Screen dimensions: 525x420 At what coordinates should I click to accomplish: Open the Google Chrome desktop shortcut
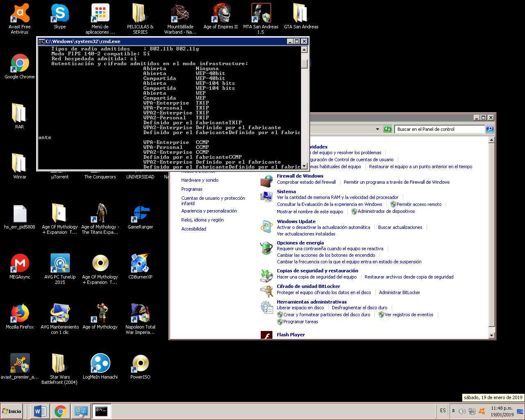[20, 64]
